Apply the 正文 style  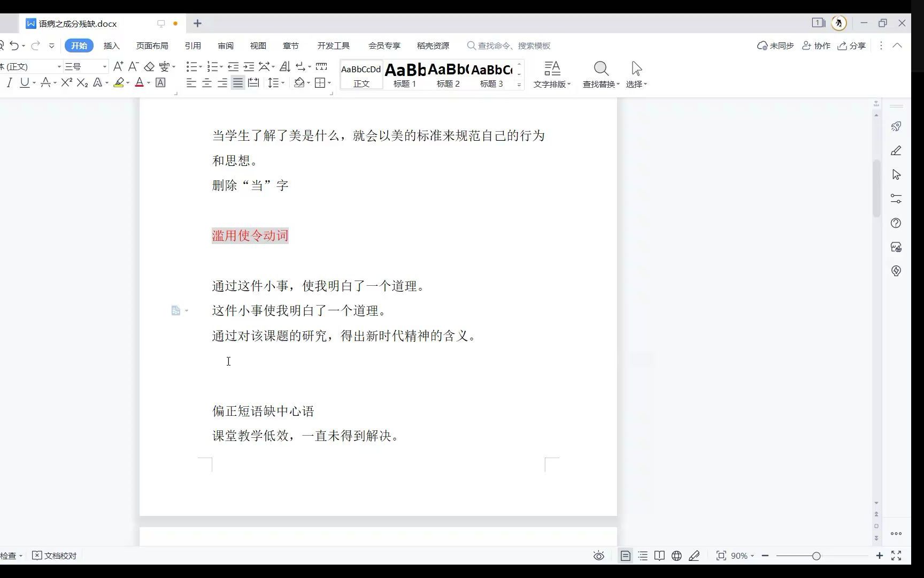[361, 75]
